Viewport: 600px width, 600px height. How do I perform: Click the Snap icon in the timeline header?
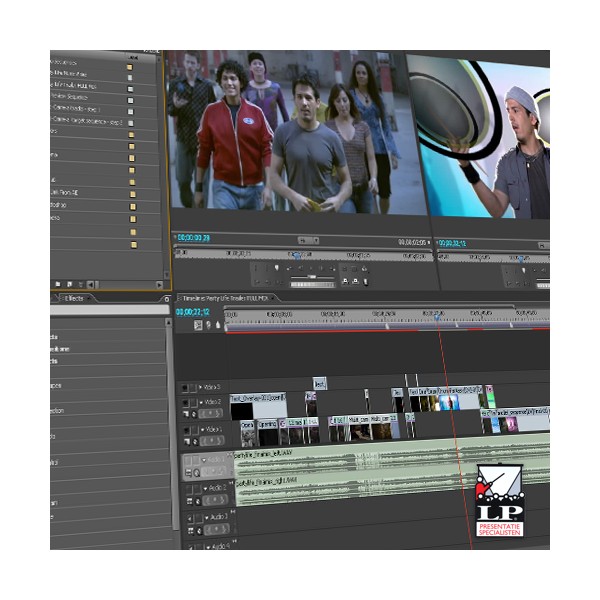pyautogui.click(x=197, y=325)
